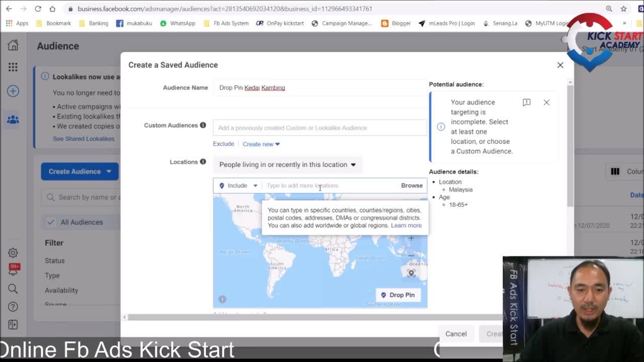
Task: Open the Senang.La bookmark
Action: [500, 23]
